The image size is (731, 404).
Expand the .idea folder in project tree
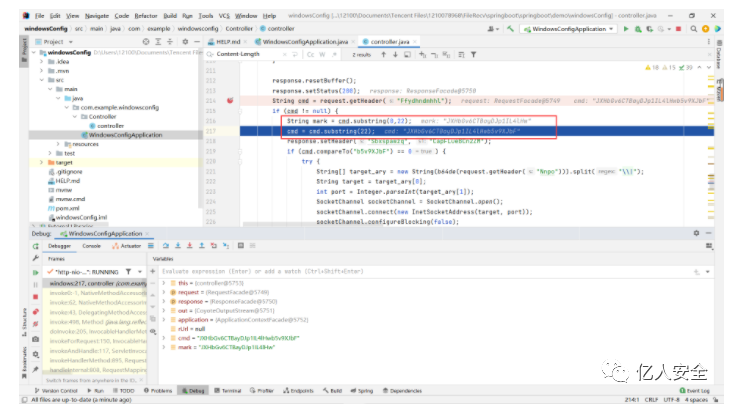42,62
